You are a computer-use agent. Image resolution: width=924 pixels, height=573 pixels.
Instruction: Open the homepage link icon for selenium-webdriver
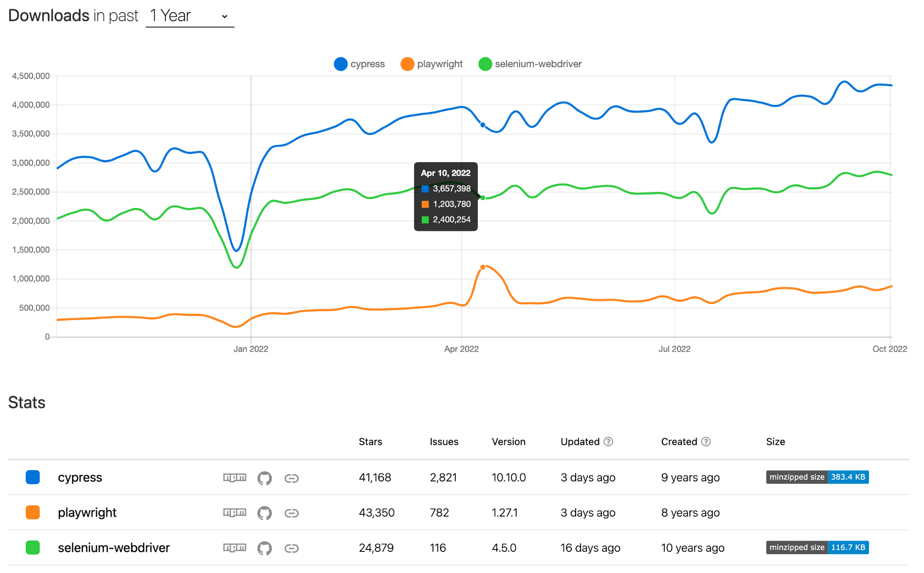(x=291, y=548)
